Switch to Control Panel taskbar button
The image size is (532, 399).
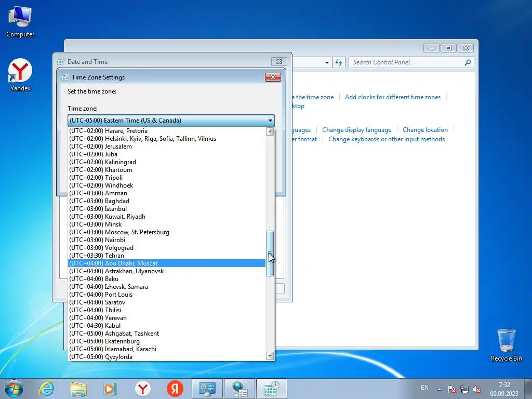pos(207,389)
